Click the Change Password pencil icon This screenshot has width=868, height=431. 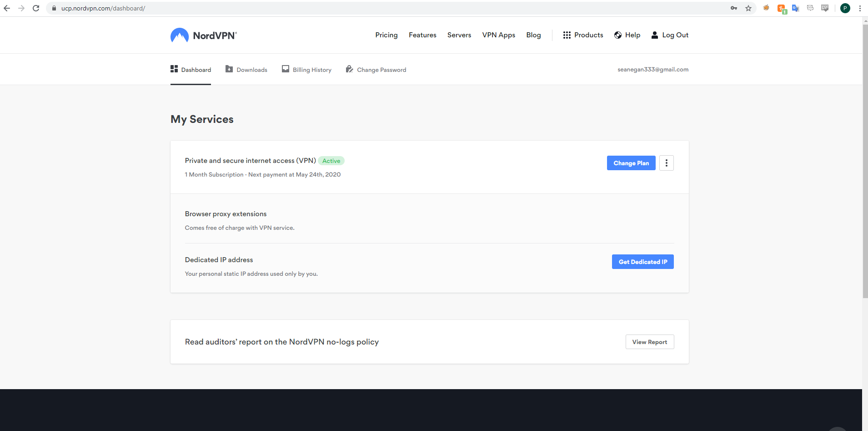349,69
